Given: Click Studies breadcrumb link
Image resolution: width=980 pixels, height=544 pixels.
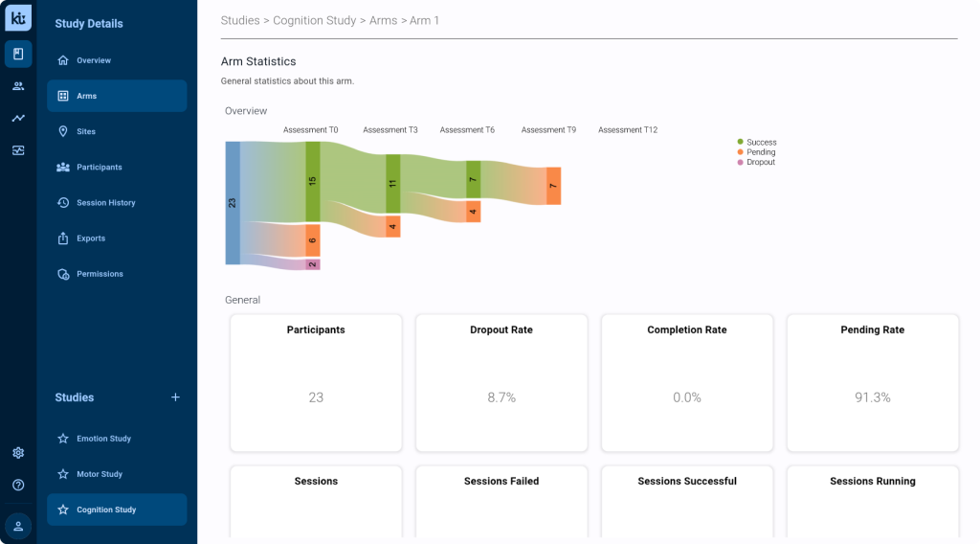Looking at the screenshot, I should click(x=240, y=20).
